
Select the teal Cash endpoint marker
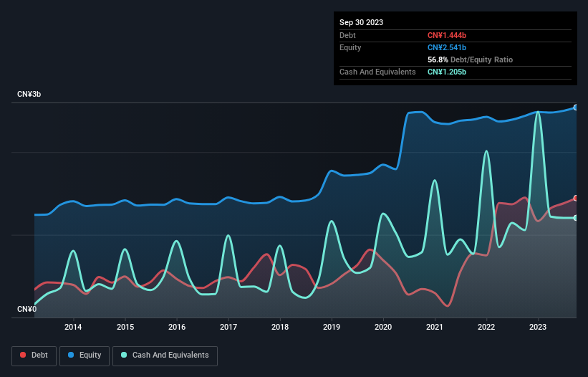(576, 218)
